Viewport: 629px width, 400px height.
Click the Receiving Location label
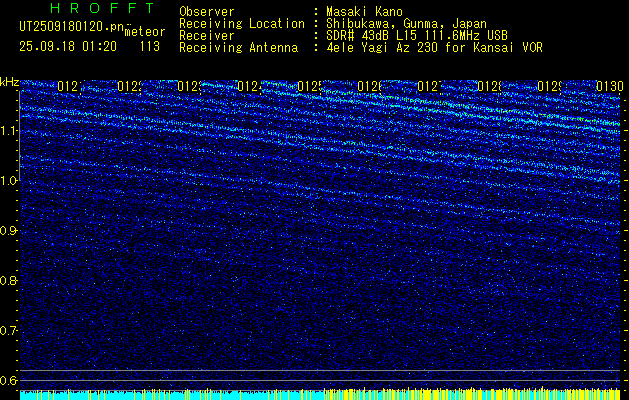tap(241, 23)
